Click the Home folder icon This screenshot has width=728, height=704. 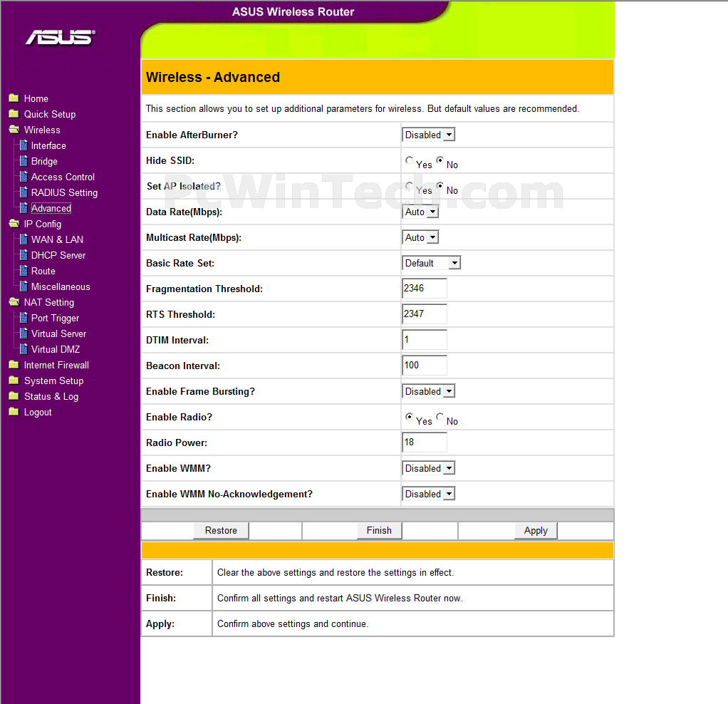click(x=14, y=98)
